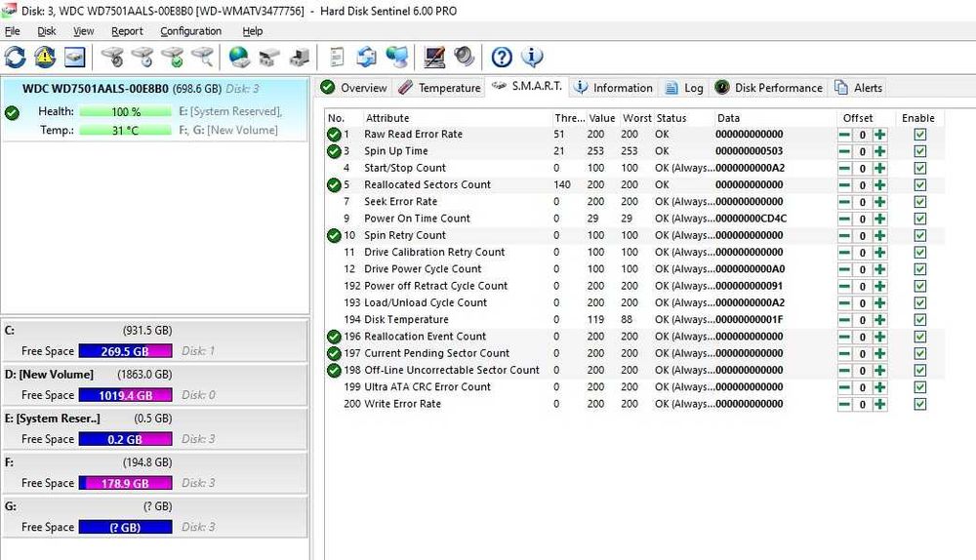
Task: Click the blue info bubble About icon
Action: click(532, 58)
